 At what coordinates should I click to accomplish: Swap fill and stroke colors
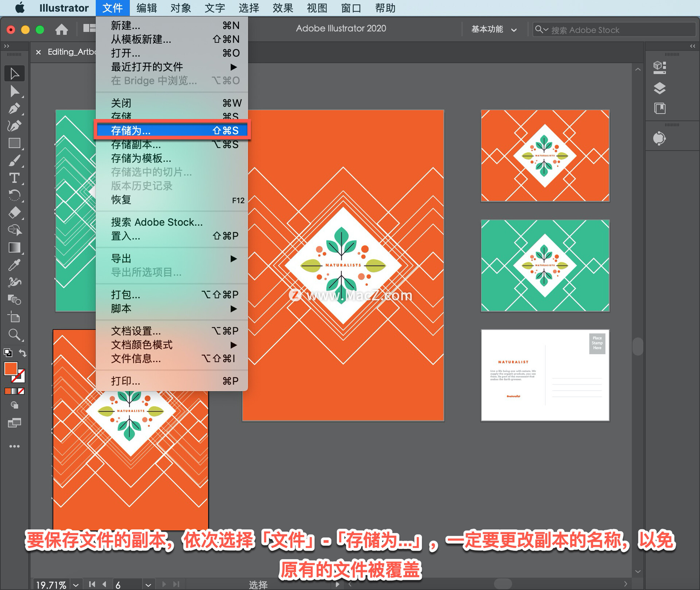[23, 353]
